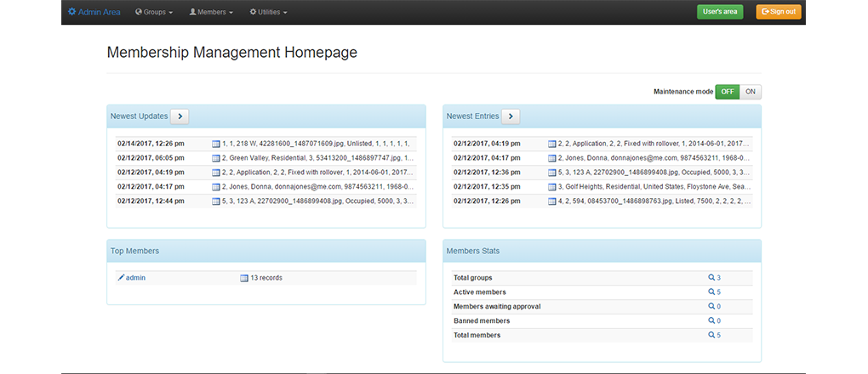Click the 'Banned members' label

point(482,321)
